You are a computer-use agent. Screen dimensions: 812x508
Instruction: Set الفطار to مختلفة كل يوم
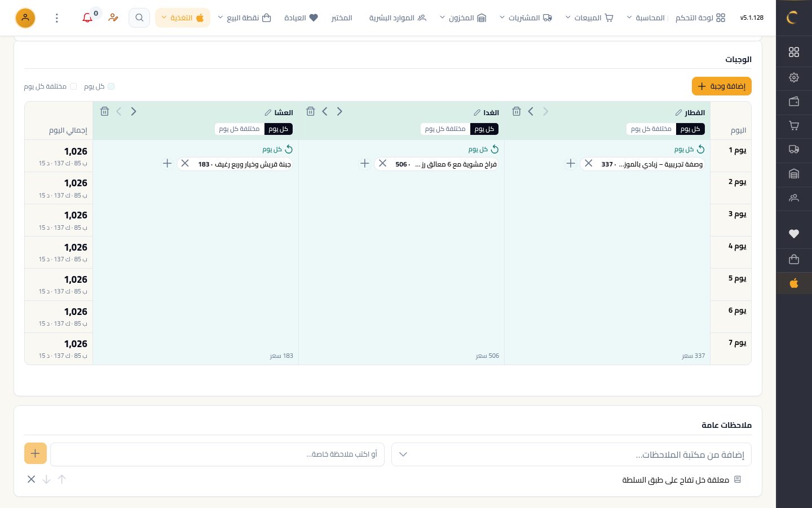pyautogui.click(x=651, y=129)
